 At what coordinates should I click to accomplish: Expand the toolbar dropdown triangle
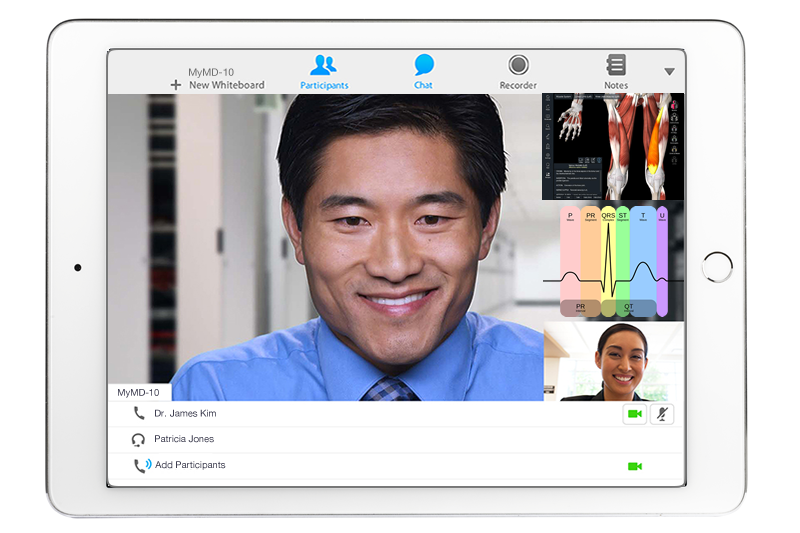pyautogui.click(x=669, y=72)
